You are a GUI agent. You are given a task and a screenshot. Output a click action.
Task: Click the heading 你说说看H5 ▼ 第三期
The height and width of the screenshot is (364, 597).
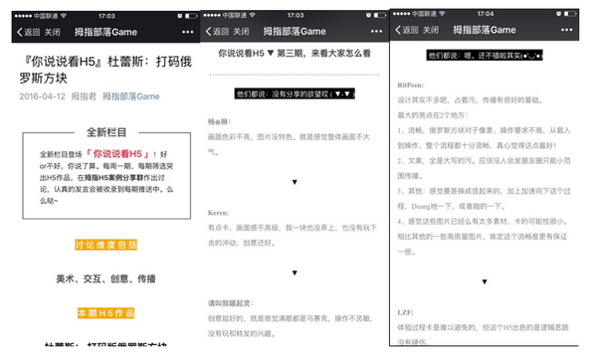[x=295, y=54]
